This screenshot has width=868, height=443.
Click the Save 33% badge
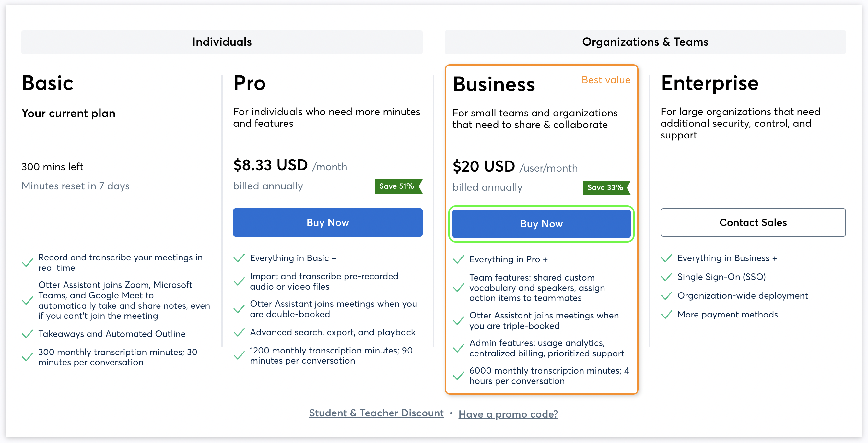point(606,187)
